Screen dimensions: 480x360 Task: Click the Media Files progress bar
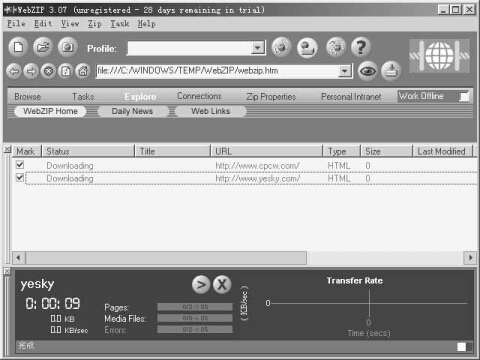tap(195, 318)
